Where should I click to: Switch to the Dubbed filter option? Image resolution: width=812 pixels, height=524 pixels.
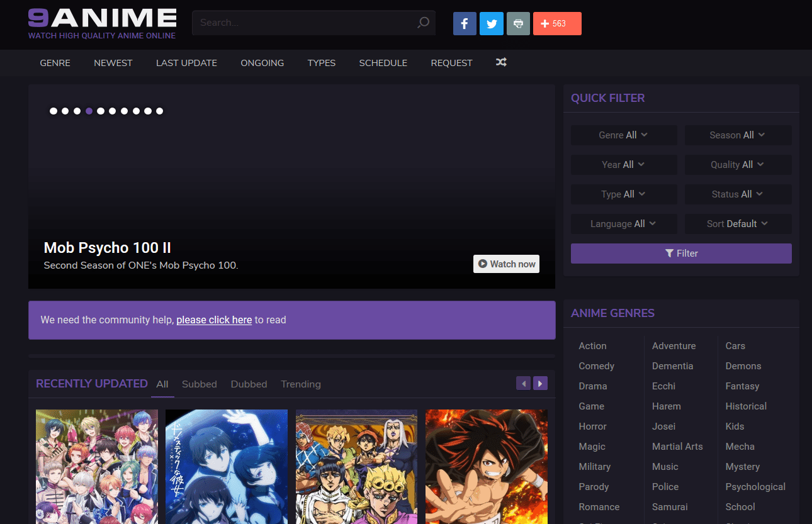click(x=249, y=384)
